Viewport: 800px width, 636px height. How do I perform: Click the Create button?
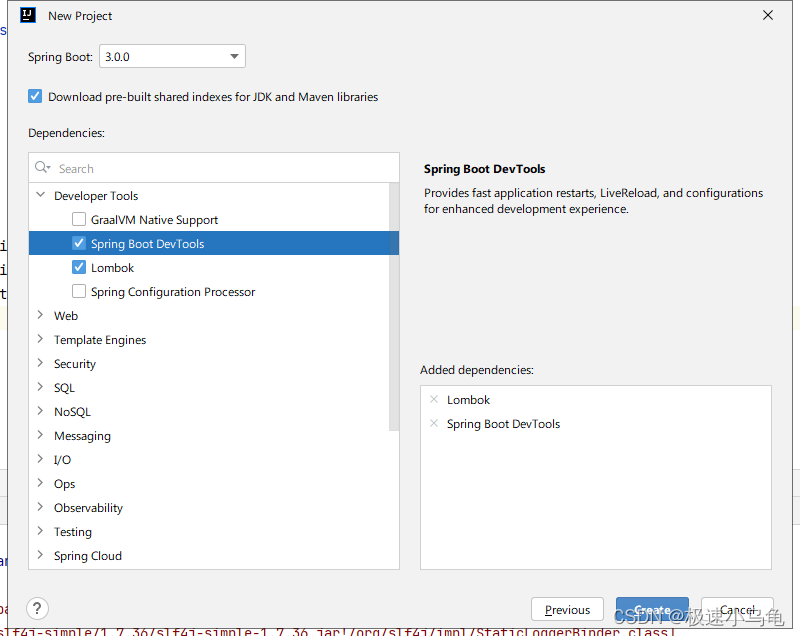point(652,609)
